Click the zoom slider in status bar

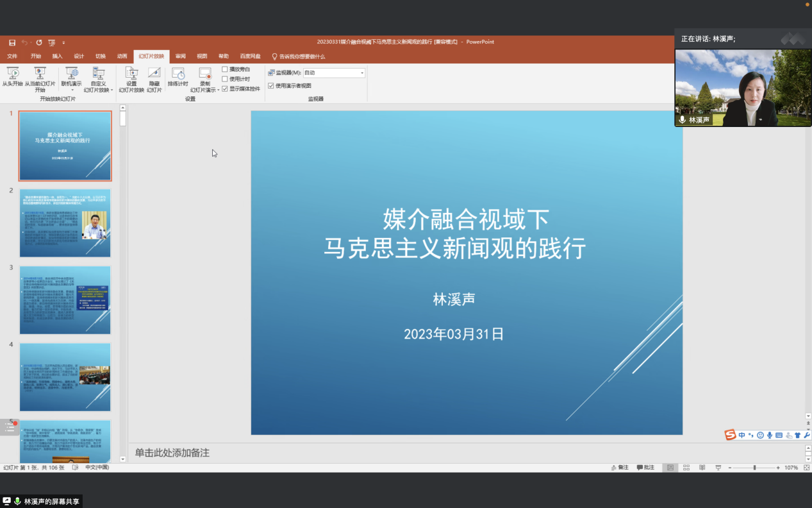[x=754, y=468]
